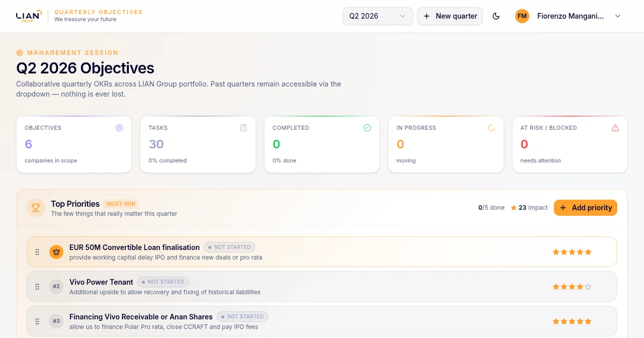Toggle the NOT STARTED status of EUR 50M loan
The width and height of the screenshot is (644, 338).
click(229, 247)
